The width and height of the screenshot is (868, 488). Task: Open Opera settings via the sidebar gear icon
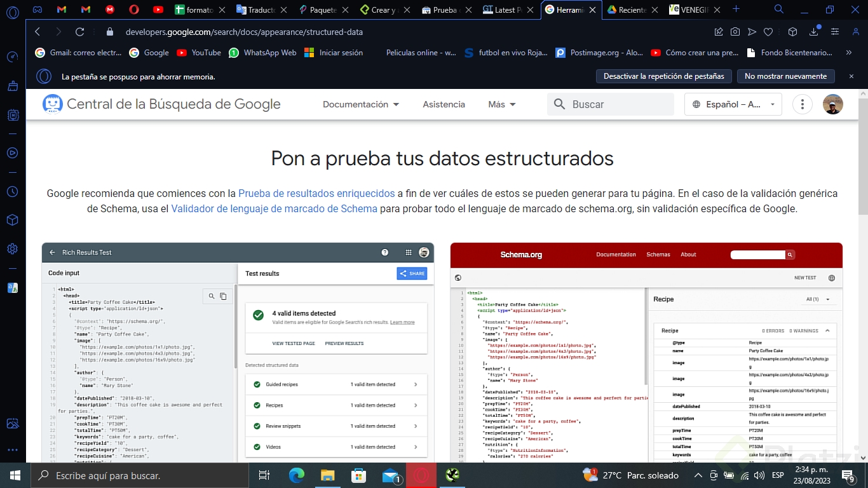[x=12, y=249]
